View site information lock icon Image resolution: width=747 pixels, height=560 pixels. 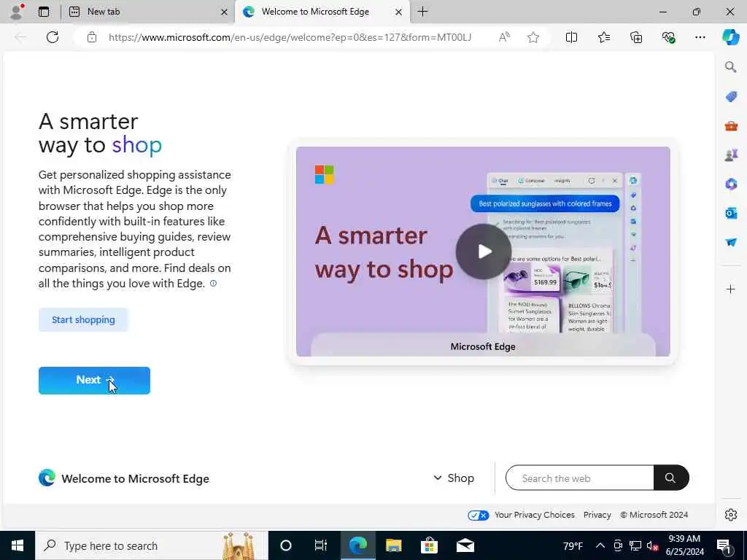(x=92, y=37)
